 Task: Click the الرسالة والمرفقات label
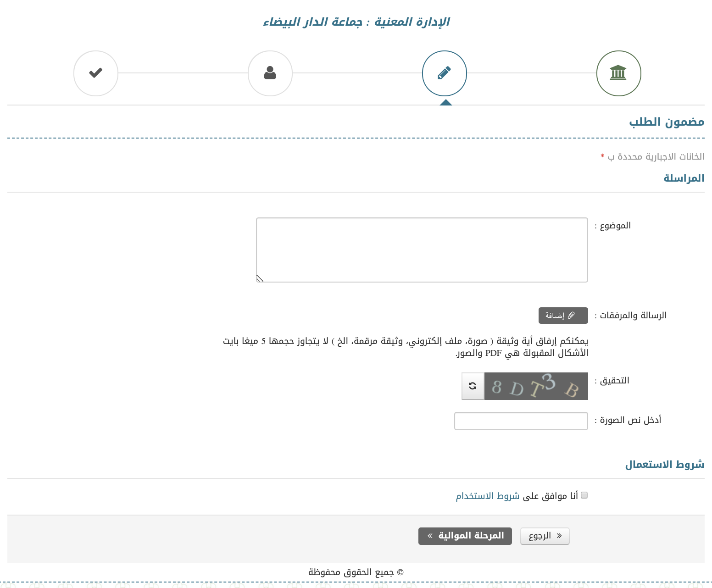coord(631,316)
